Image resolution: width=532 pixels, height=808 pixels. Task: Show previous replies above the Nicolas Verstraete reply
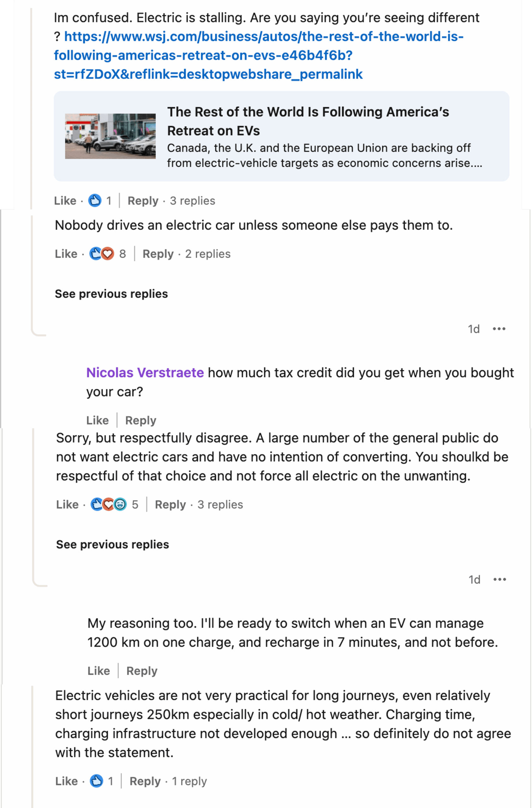[111, 294]
